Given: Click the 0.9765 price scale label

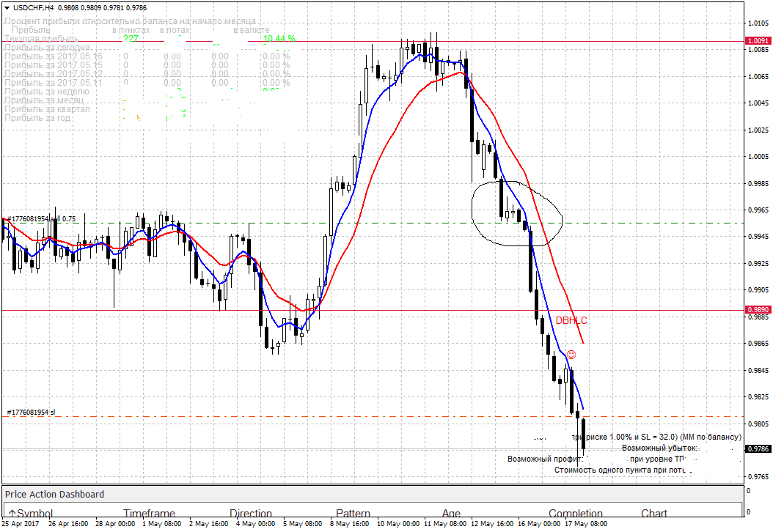Looking at the screenshot, I should pos(758,477).
